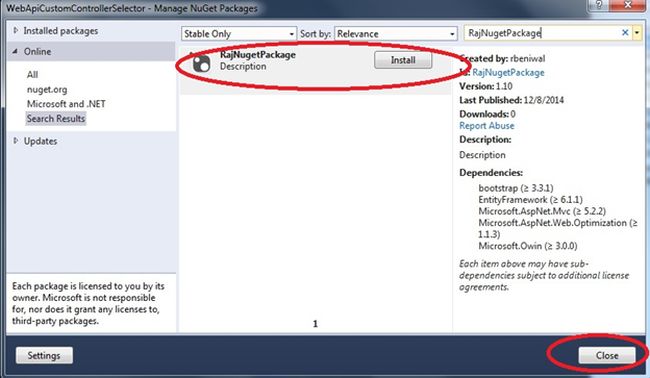Select All under Online
The height and width of the screenshot is (378, 650).
tap(32, 75)
